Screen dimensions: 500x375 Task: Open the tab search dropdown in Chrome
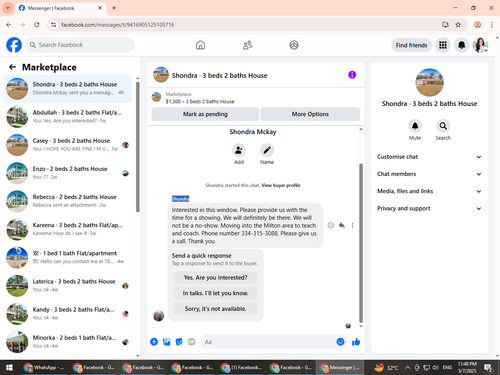click(x=8, y=8)
